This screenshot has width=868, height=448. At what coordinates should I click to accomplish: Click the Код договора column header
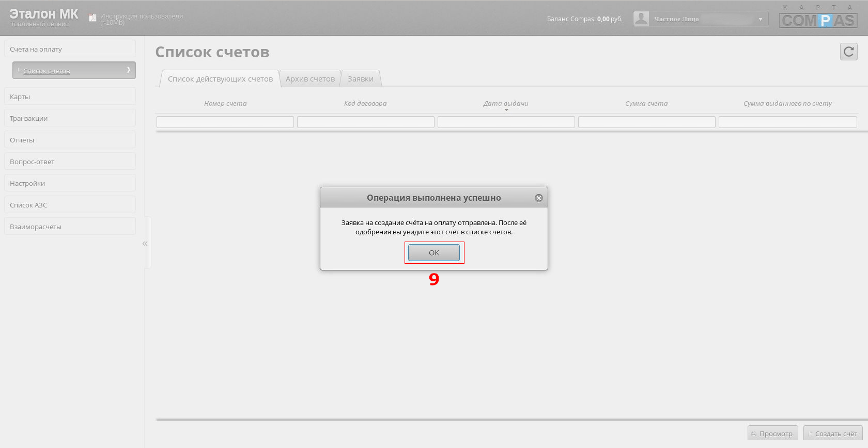tap(365, 104)
